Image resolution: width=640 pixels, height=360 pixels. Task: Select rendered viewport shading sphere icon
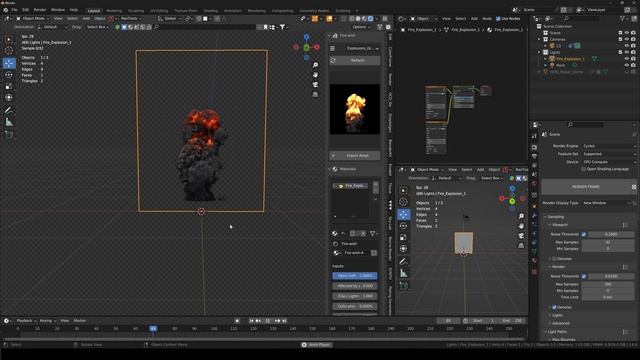tap(371, 18)
